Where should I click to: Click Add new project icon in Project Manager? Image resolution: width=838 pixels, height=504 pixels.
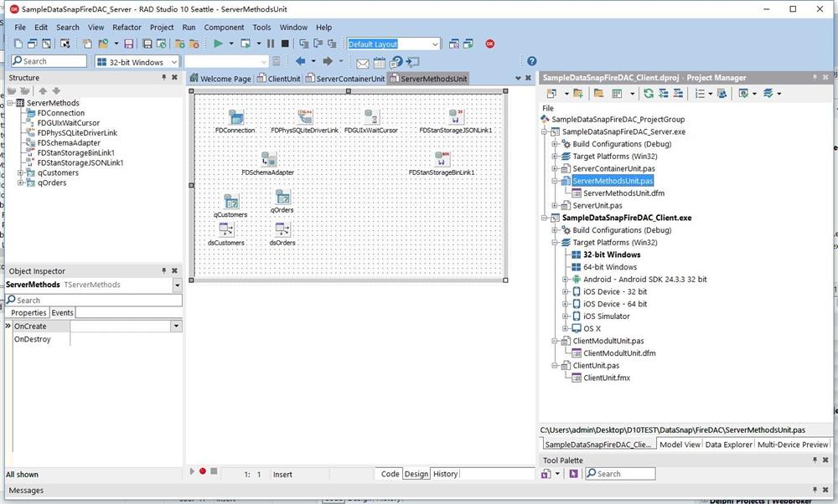point(577,94)
